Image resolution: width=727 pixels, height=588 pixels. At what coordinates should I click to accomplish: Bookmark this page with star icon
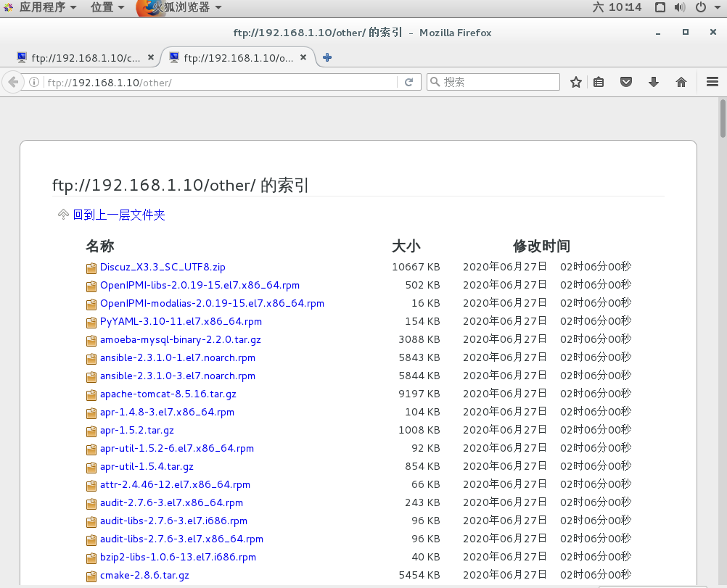(576, 83)
